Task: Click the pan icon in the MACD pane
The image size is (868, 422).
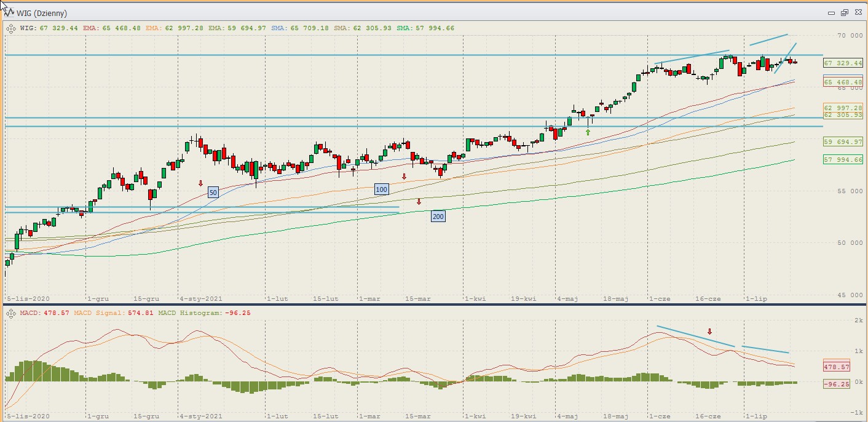Action: pos(11,314)
